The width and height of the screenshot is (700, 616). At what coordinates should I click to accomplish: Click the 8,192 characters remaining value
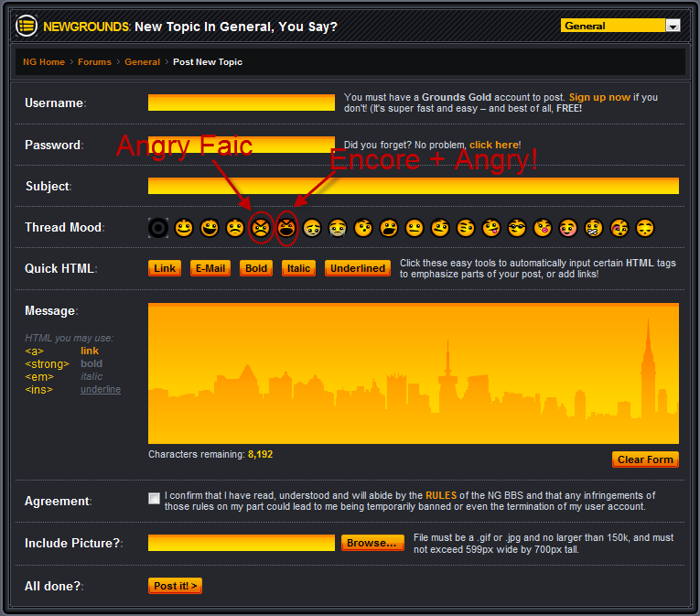[260, 454]
